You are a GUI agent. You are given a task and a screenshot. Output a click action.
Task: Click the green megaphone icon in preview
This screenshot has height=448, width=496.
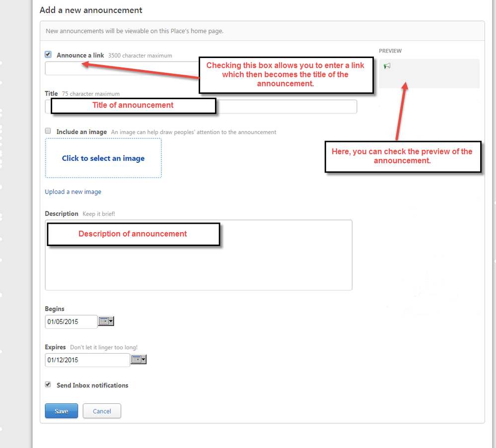pyautogui.click(x=387, y=66)
